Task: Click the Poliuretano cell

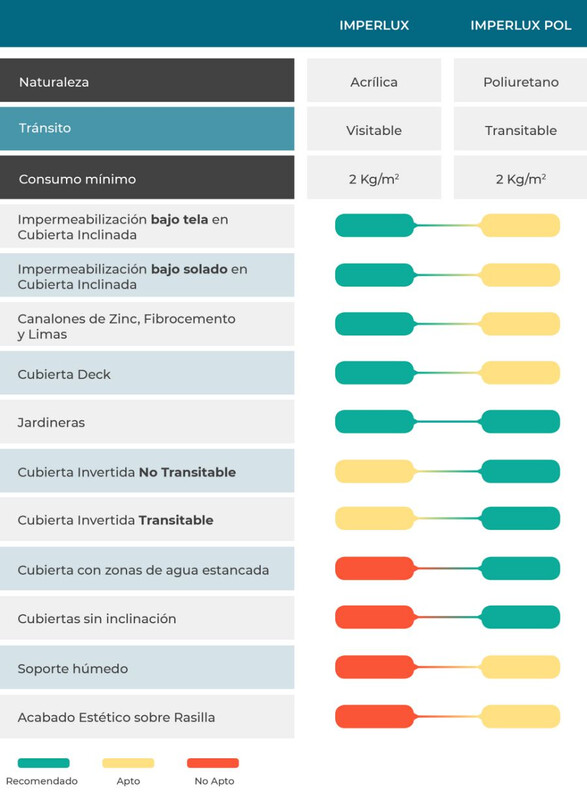Action: tap(520, 80)
